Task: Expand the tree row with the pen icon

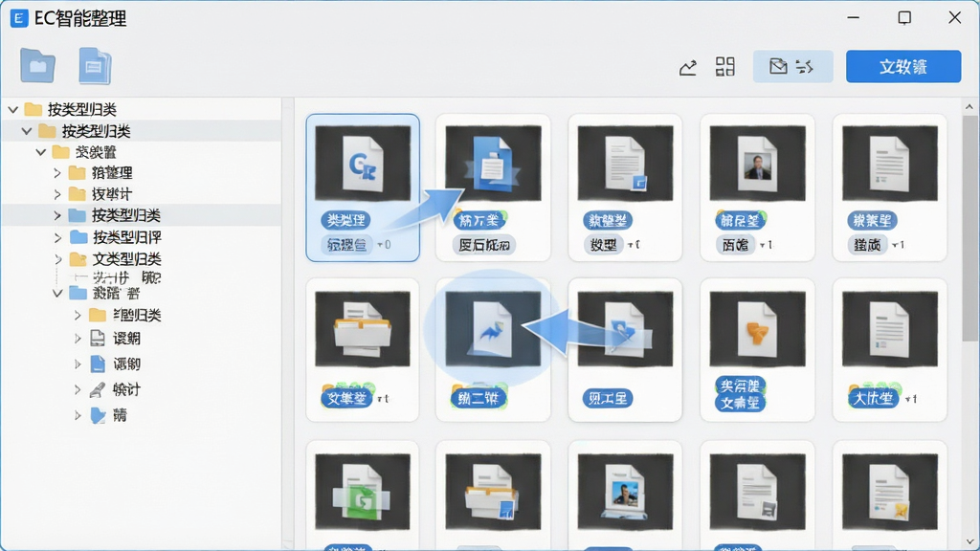Action: 78,390
